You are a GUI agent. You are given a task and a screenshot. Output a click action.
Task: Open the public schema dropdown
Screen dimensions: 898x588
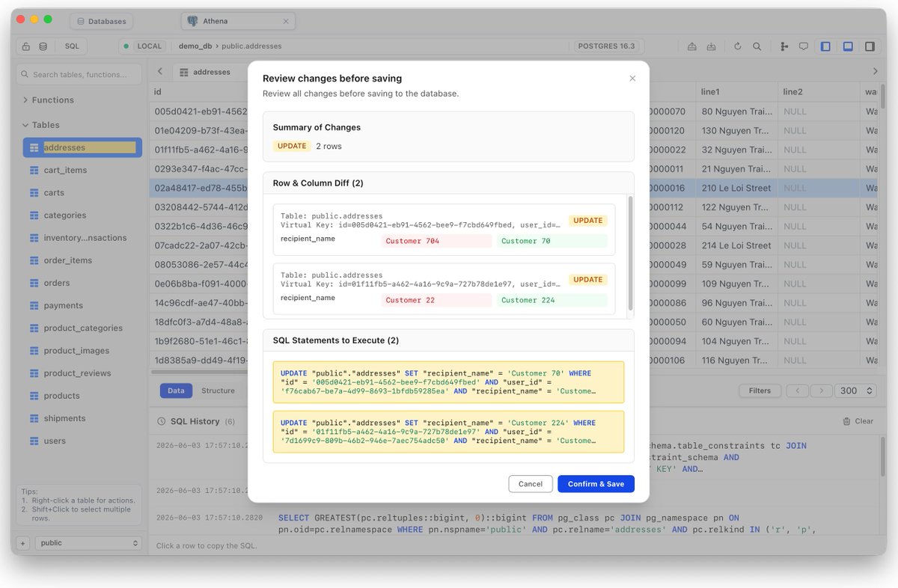coord(88,543)
